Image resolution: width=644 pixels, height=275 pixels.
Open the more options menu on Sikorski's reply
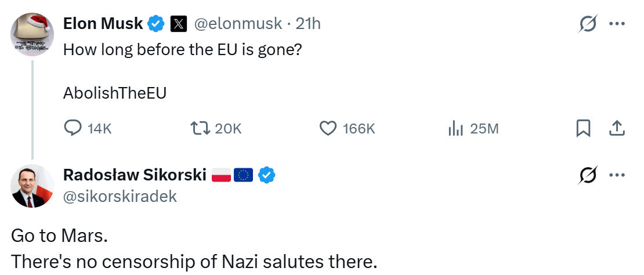617,174
